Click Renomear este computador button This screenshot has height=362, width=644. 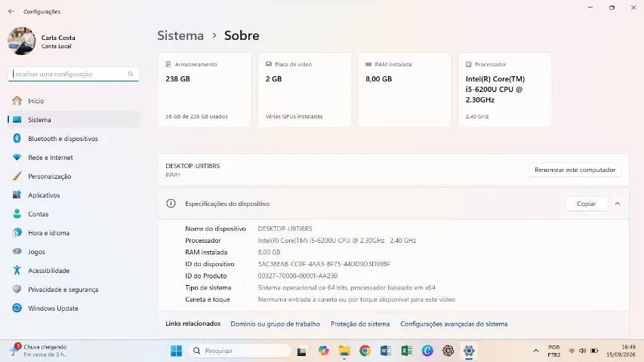[575, 170]
